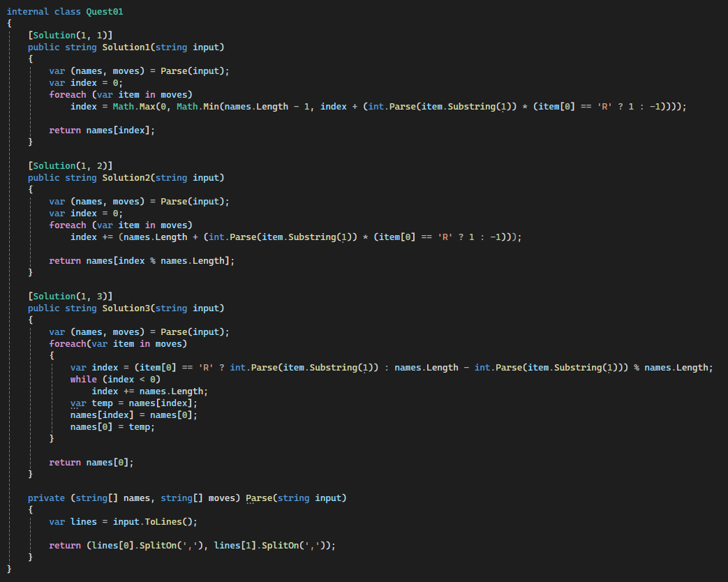Click the 'index += names.Length;' line

(150, 391)
